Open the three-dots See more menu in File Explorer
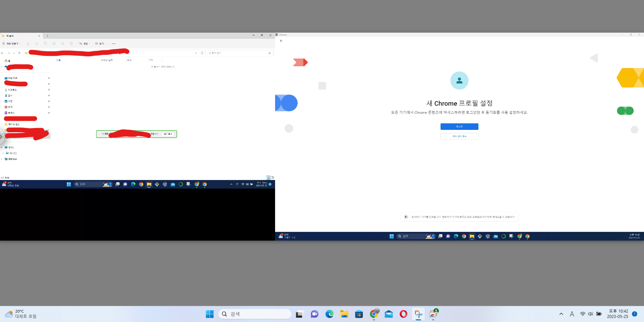This screenshot has height=322, width=644. 114,43
